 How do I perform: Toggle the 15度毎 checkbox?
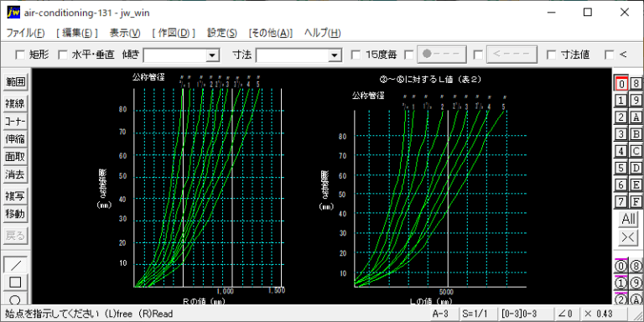click(356, 55)
